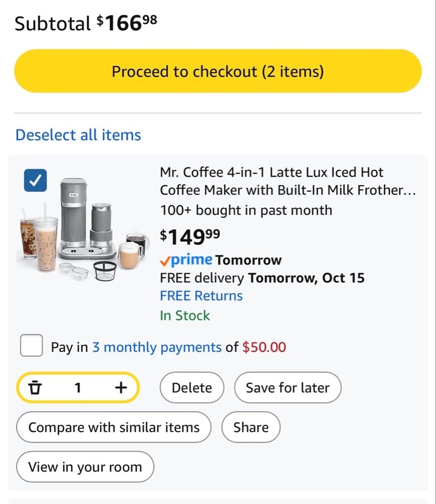Click the FREE delivery Tomorrow text

(x=262, y=278)
